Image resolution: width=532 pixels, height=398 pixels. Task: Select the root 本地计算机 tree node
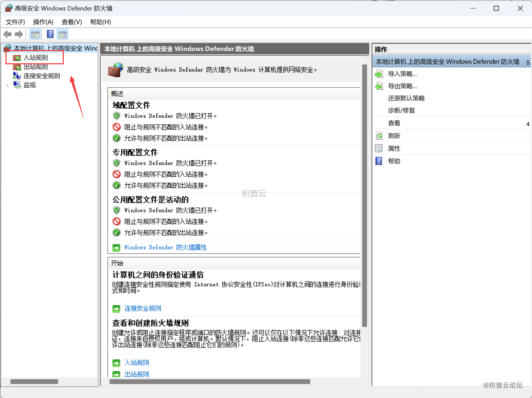pos(55,48)
